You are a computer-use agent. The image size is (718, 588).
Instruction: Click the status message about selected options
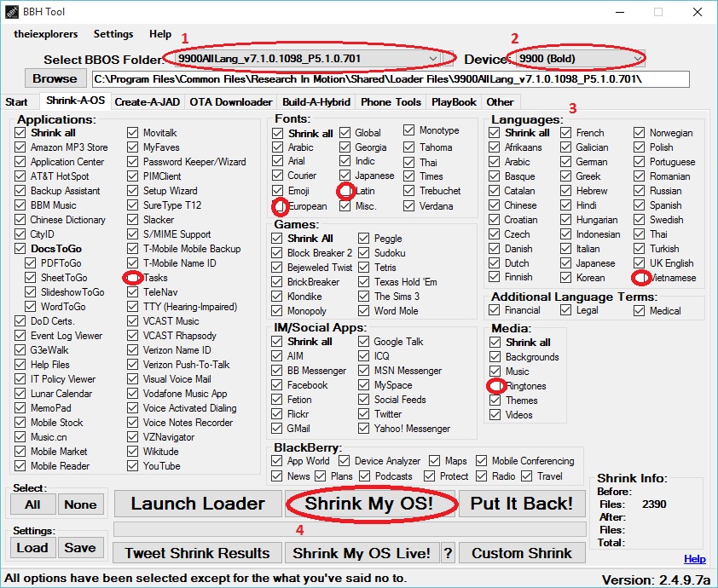206,578
